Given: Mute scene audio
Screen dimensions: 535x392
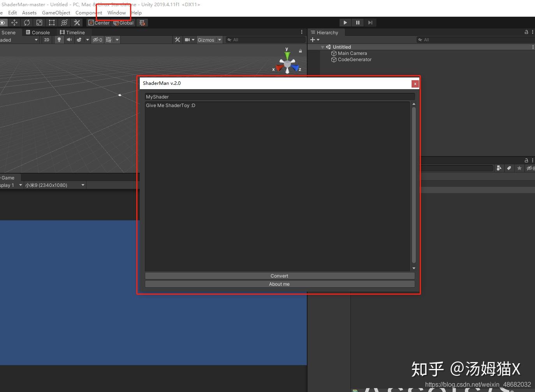Looking at the screenshot, I should pyautogui.click(x=69, y=40).
